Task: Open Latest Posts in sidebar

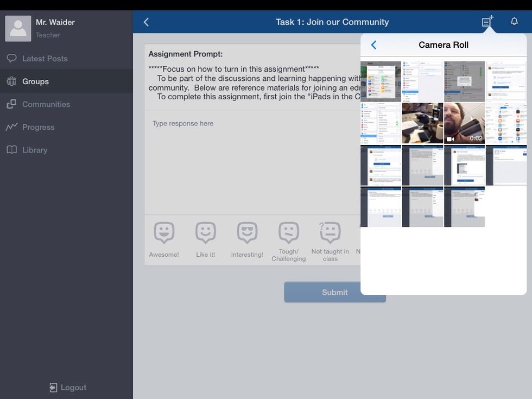Action: [x=45, y=59]
